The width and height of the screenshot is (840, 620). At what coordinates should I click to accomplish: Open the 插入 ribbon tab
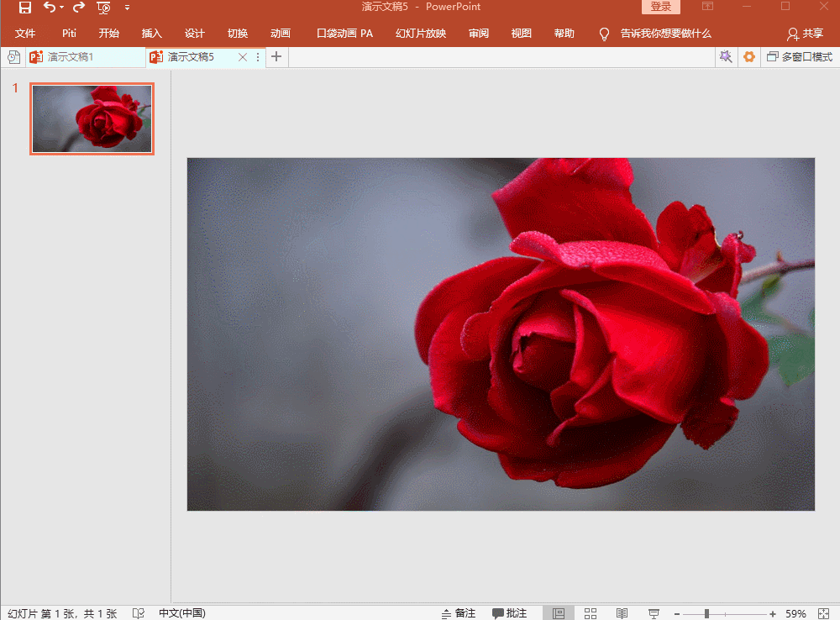(152, 34)
